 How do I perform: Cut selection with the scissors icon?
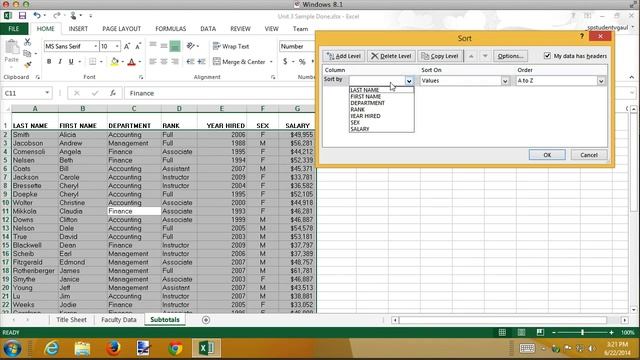pyautogui.click(x=27, y=42)
